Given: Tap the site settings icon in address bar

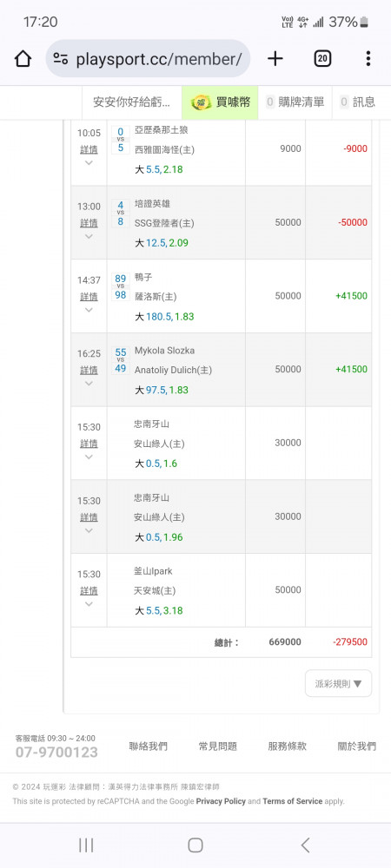Looking at the screenshot, I should [60, 59].
